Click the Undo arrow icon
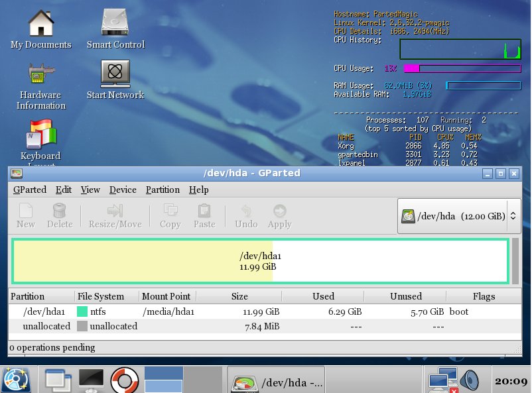 tap(246, 211)
